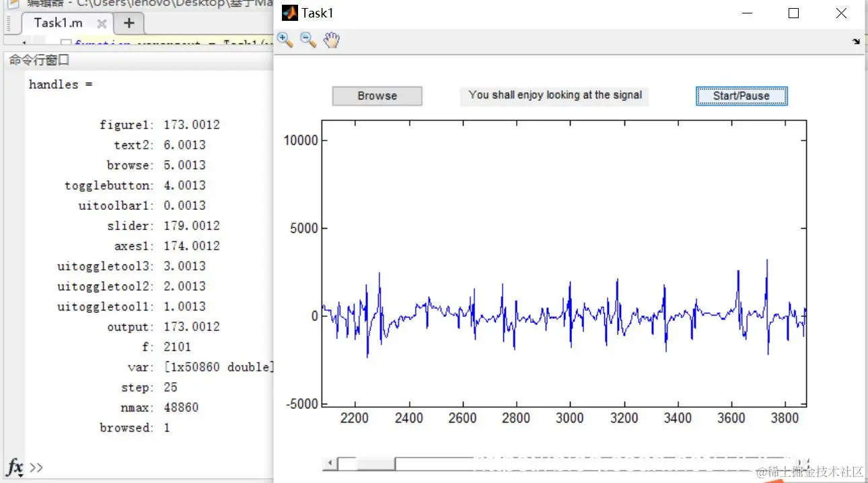Click the 'uitoggletool1: 1.0013' line

pyautogui.click(x=131, y=307)
